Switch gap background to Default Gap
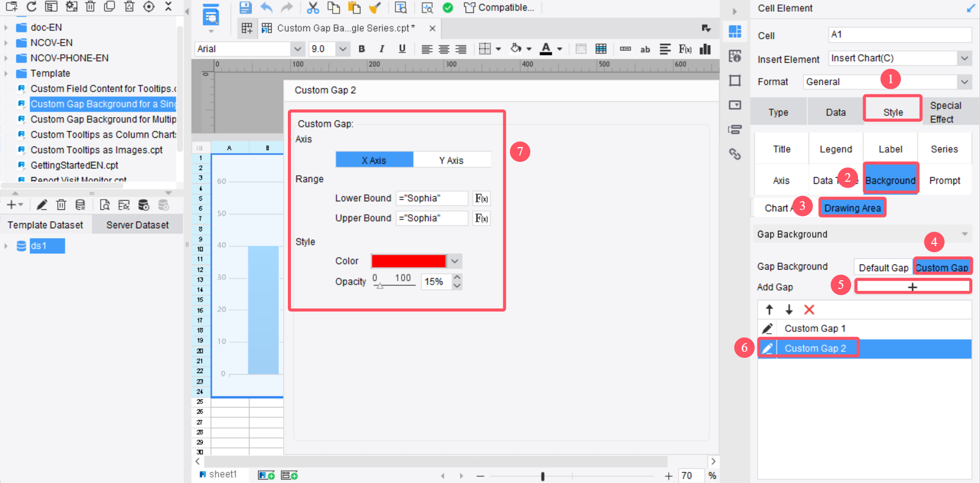This screenshot has height=483, width=980. [x=884, y=268]
